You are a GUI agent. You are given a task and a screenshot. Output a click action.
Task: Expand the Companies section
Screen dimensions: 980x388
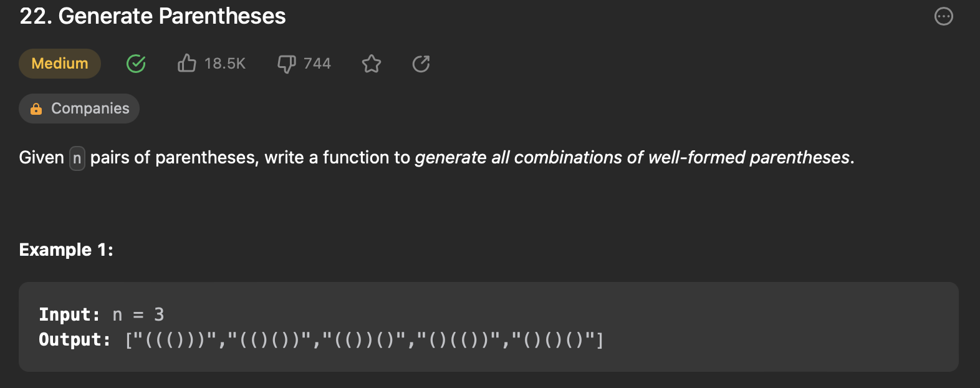79,108
